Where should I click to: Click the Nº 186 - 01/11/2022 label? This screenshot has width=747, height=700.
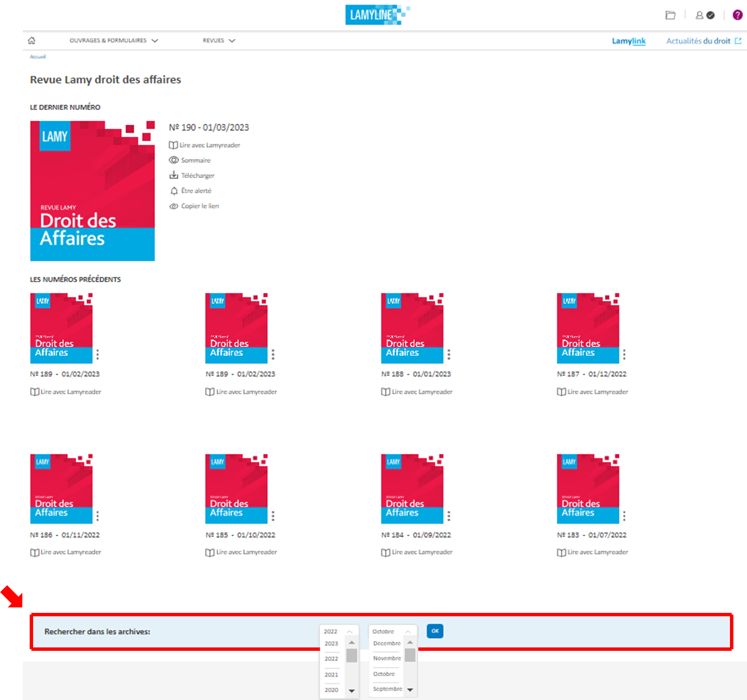[x=65, y=535]
